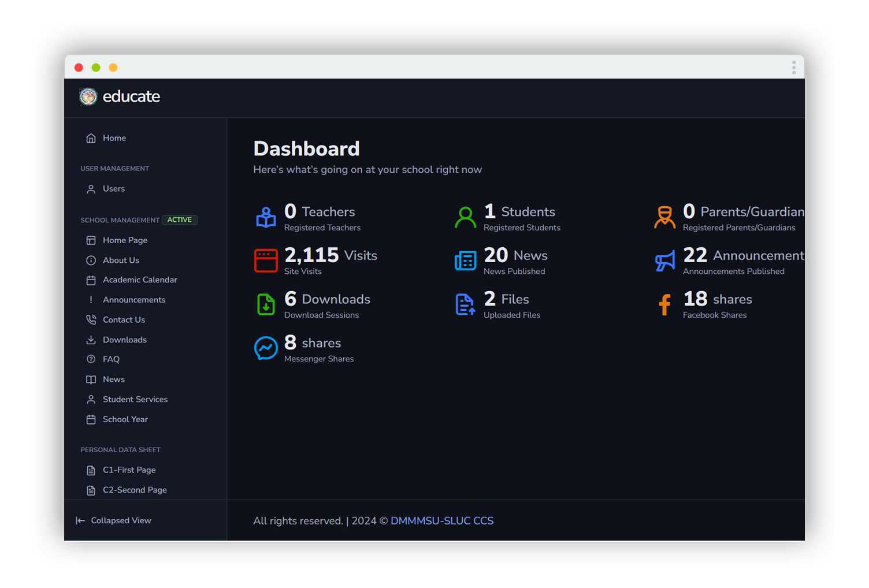Open the Student Services menu item
The image size is (869, 588).
point(135,399)
